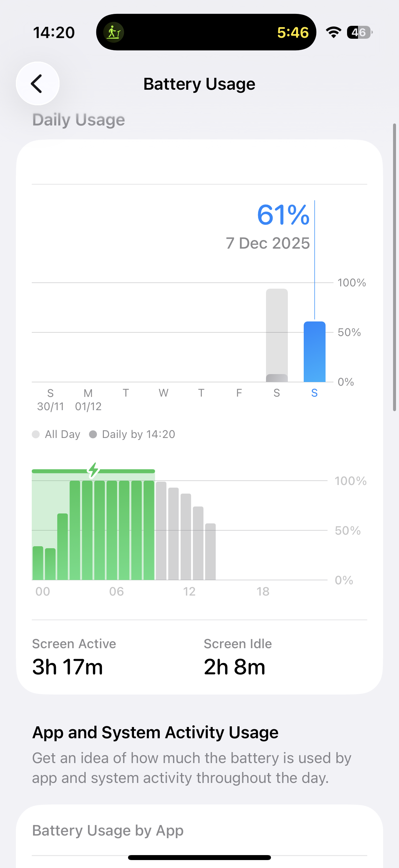Tap the Screen Idle 2h 8m stat
This screenshot has height=868, width=399.
point(237,657)
